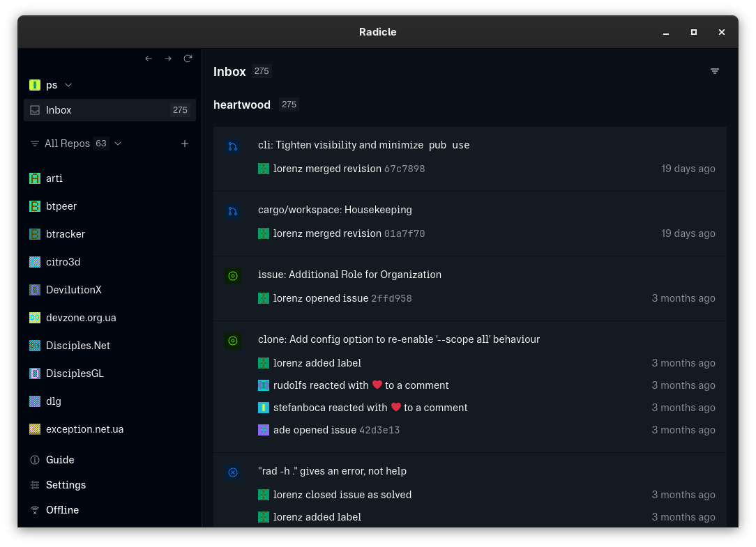Click rudolfs avatar in reaction row

tap(264, 385)
